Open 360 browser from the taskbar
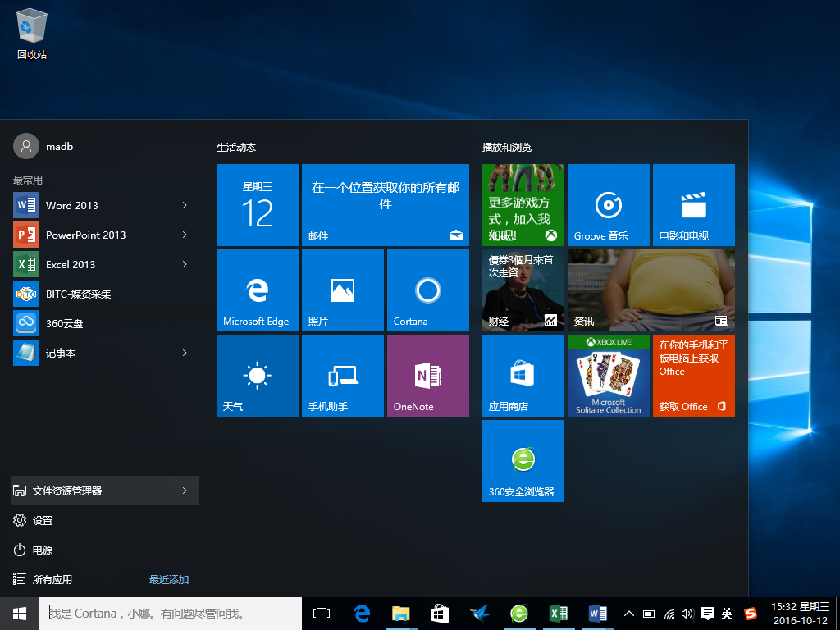 click(518, 614)
